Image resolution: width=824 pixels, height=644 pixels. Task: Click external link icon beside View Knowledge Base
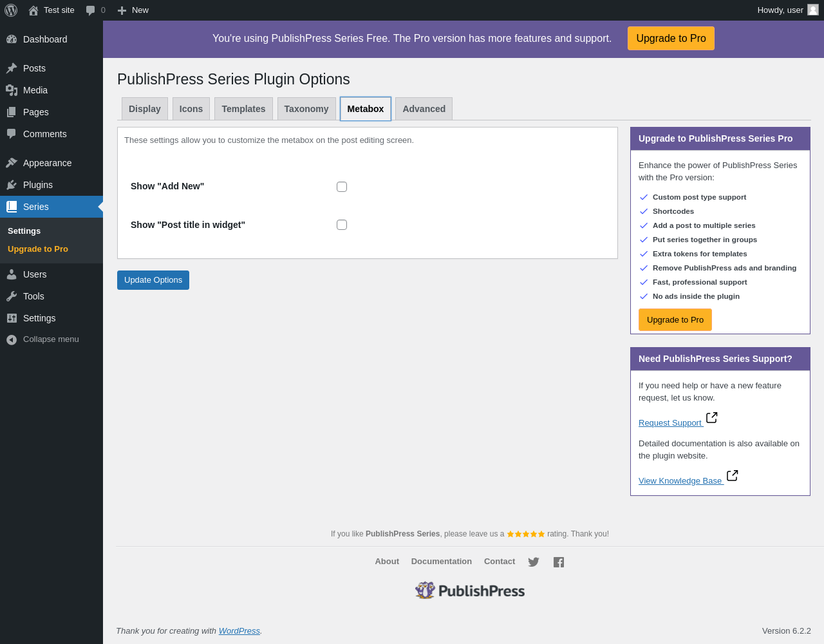(x=733, y=476)
